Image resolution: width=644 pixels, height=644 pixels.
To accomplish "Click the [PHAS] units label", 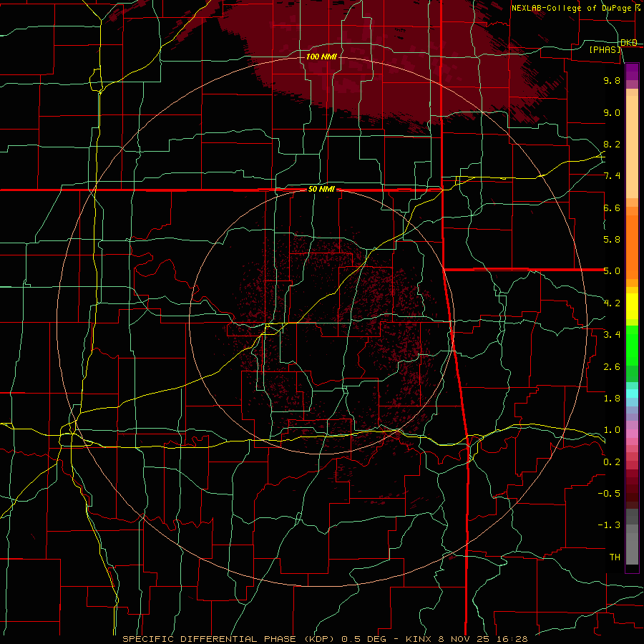I will click(x=605, y=50).
